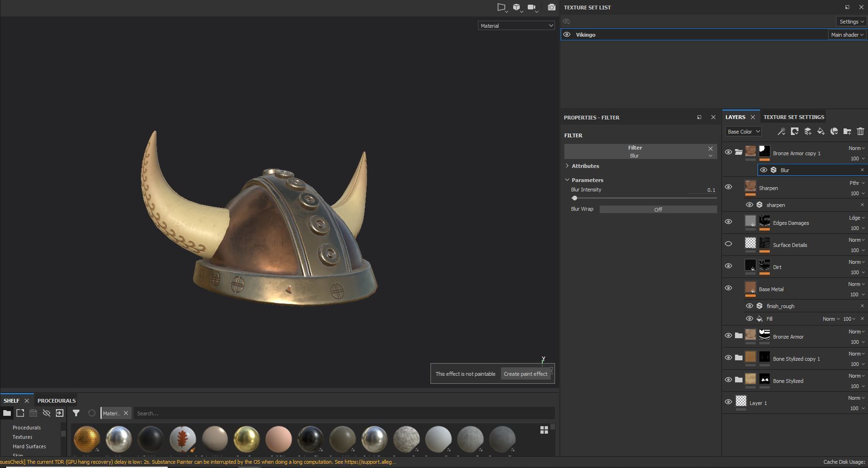This screenshot has width=868, height=468.
Task: Open the camera selection video icon
Action: [x=532, y=8]
